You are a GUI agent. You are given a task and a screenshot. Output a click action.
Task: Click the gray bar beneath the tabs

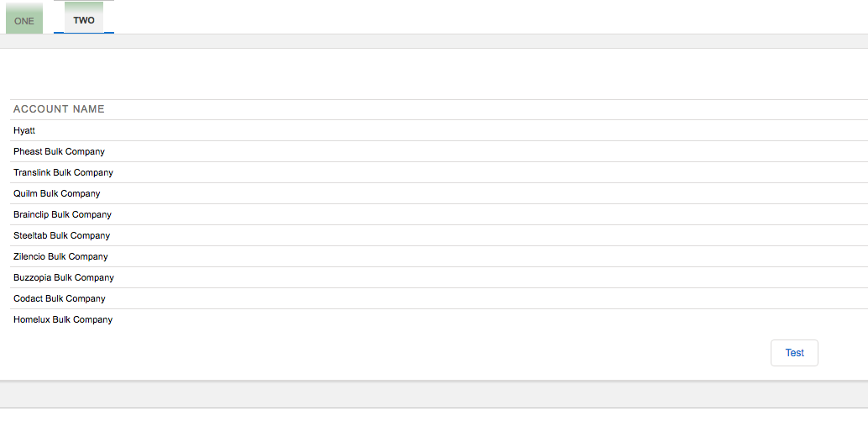(434, 41)
